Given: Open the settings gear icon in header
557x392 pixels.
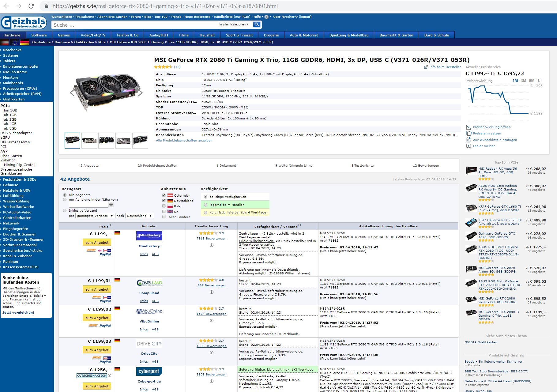Looking at the screenshot, I should (266, 17).
